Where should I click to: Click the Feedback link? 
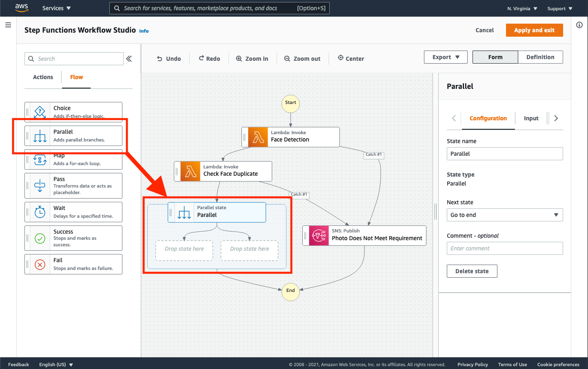(18, 365)
